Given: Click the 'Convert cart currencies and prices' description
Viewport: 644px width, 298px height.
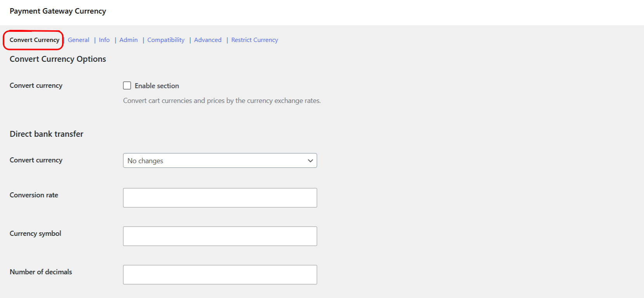Looking at the screenshot, I should pyautogui.click(x=222, y=101).
